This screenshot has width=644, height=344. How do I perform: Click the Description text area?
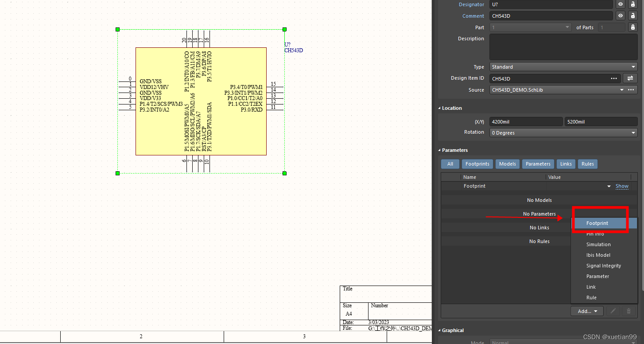tap(563, 47)
